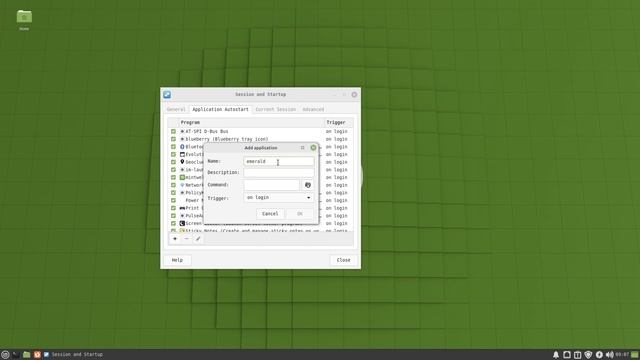The height and width of the screenshot is (360, 640).
Task: Click the Session and Startup window icon
Action: (167, 94)
